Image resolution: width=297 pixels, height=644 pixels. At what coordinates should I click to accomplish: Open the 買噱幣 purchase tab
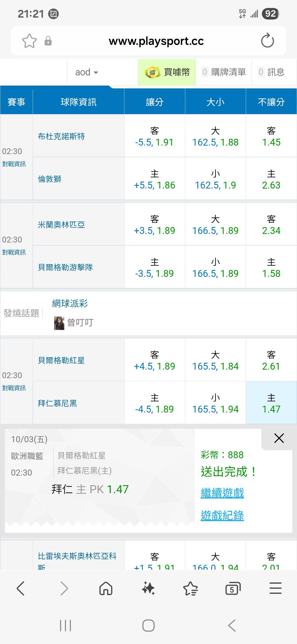coord(167,72)
